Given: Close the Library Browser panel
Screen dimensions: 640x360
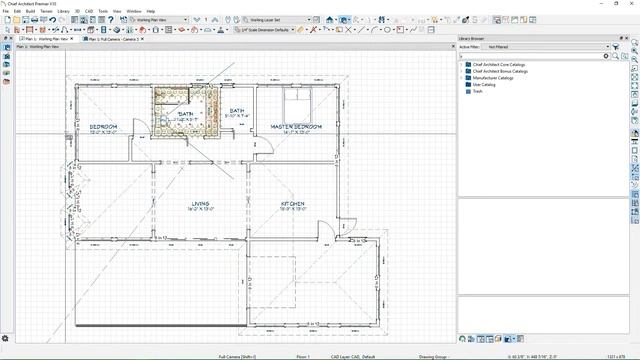Looking at the screenshot, I should point(627,38).
